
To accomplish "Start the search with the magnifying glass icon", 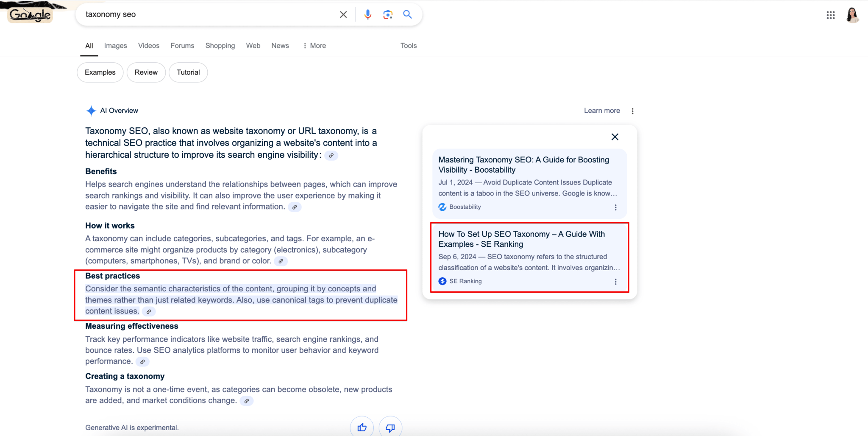I will [407, 14].
